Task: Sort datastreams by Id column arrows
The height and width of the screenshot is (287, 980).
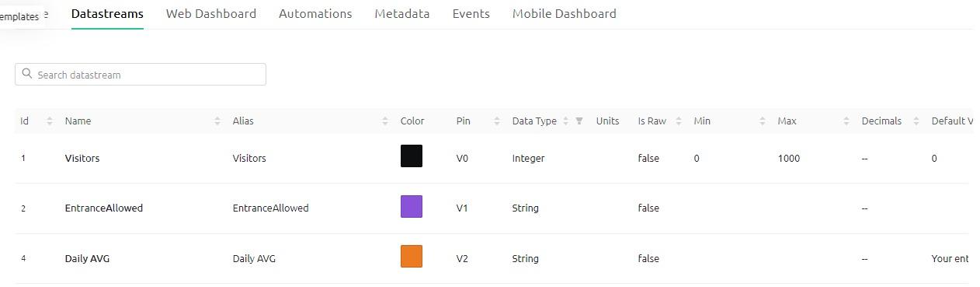Action: (x=50, y=121)
